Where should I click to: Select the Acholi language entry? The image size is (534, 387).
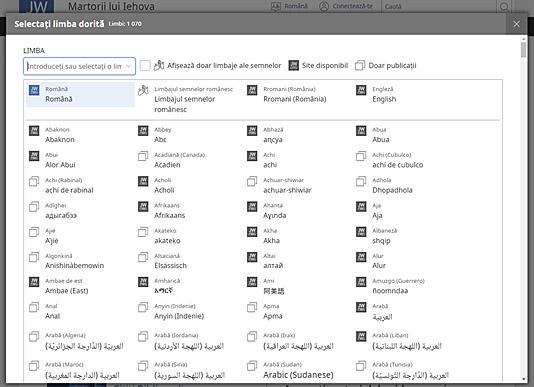189,185
